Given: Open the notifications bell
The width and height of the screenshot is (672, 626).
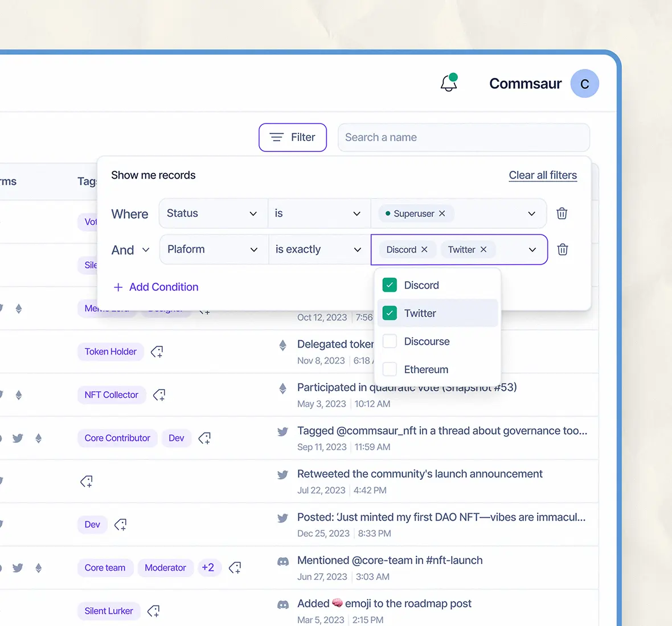Looking at the screenshot, I should point(449,83).
